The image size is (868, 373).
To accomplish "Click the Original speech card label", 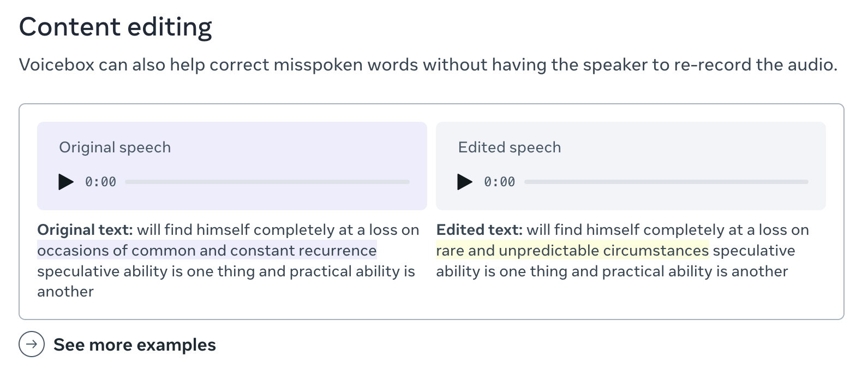I will (x=115, y=147).
